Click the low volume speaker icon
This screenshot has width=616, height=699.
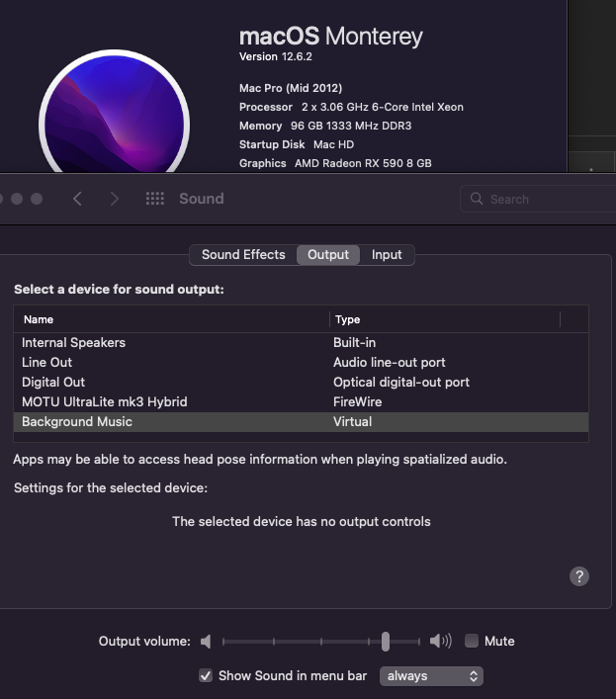click(206, 642)
